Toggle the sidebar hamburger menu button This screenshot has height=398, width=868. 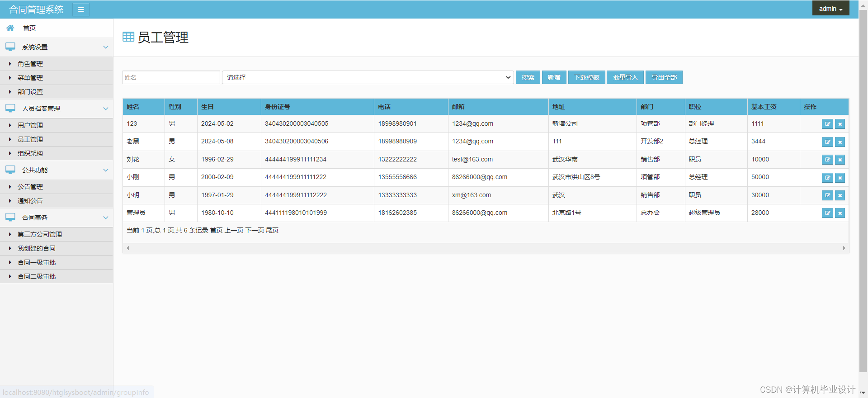81,9
